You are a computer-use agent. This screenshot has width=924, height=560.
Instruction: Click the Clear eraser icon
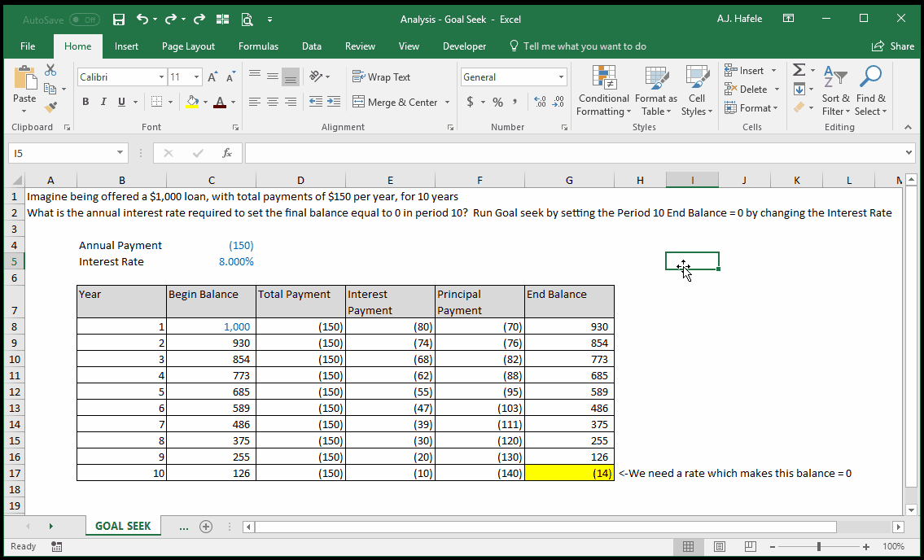point(799,107)
